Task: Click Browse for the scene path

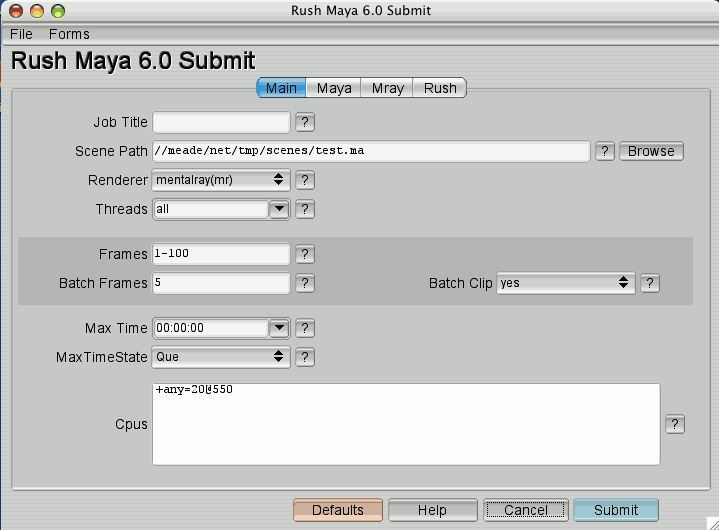Action: [x=651, y=151]
